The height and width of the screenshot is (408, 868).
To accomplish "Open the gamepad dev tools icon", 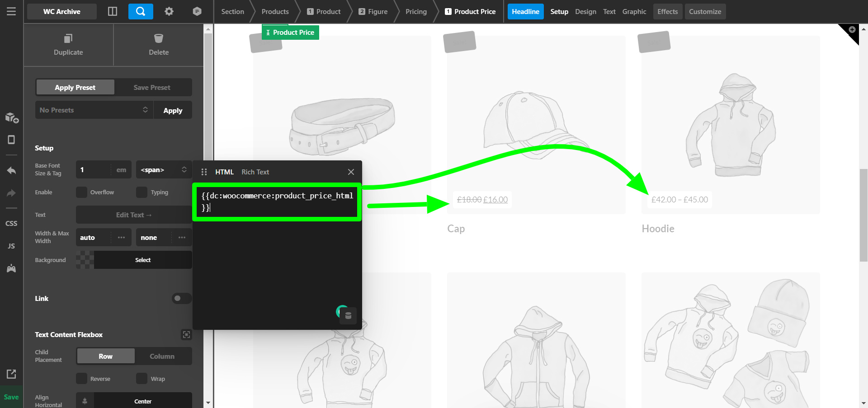I will click(x=11, y=268).
